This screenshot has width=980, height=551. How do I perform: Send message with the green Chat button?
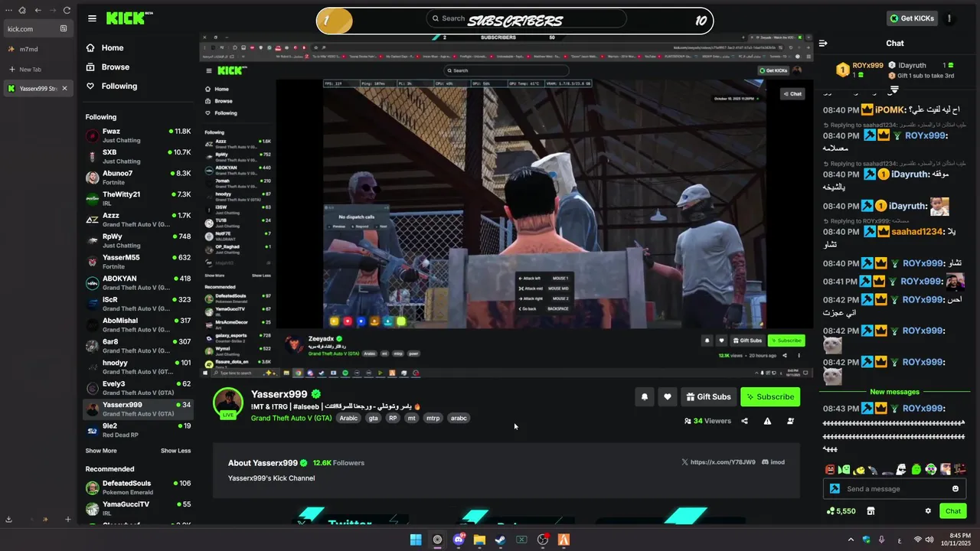pyautogui.click(x=953, y=511)
